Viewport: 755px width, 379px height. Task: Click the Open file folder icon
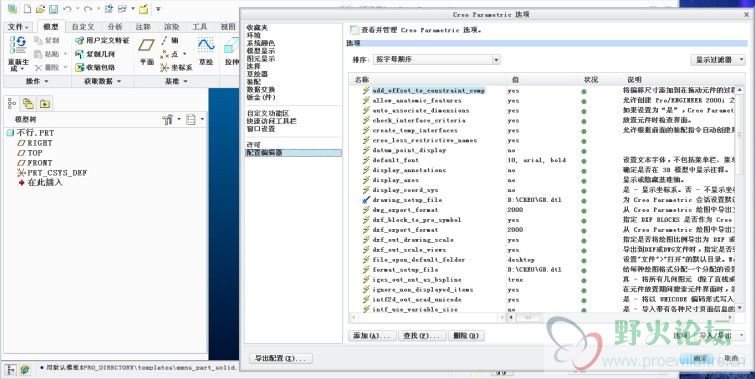(x=40, y=9)
